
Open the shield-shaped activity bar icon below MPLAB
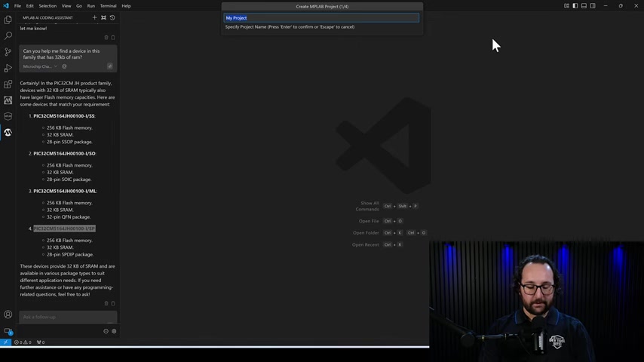(8, 116)
